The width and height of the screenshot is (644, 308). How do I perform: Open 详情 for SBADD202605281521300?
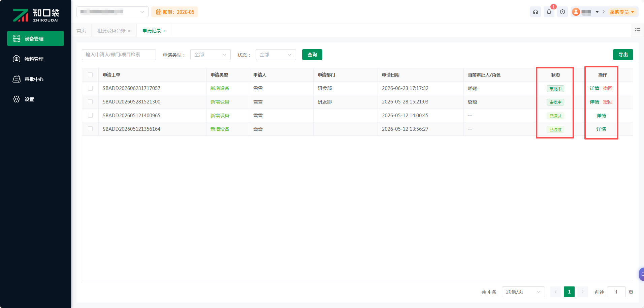coord(594,102)
